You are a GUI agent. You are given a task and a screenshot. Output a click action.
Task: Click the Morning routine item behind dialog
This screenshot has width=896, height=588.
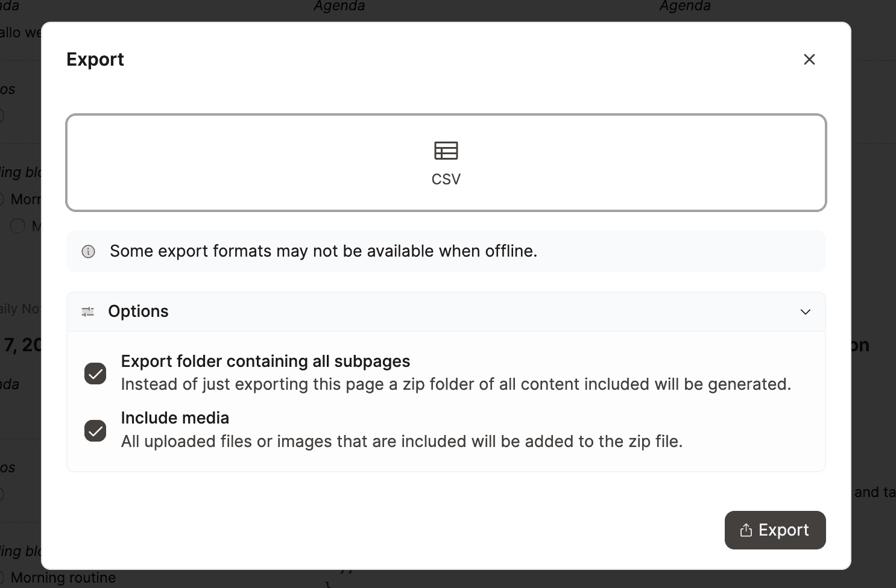tap(63, 578)
